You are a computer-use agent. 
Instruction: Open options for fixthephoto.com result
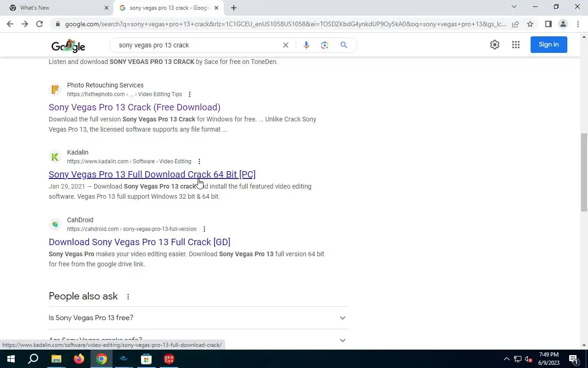coord(190,94)
